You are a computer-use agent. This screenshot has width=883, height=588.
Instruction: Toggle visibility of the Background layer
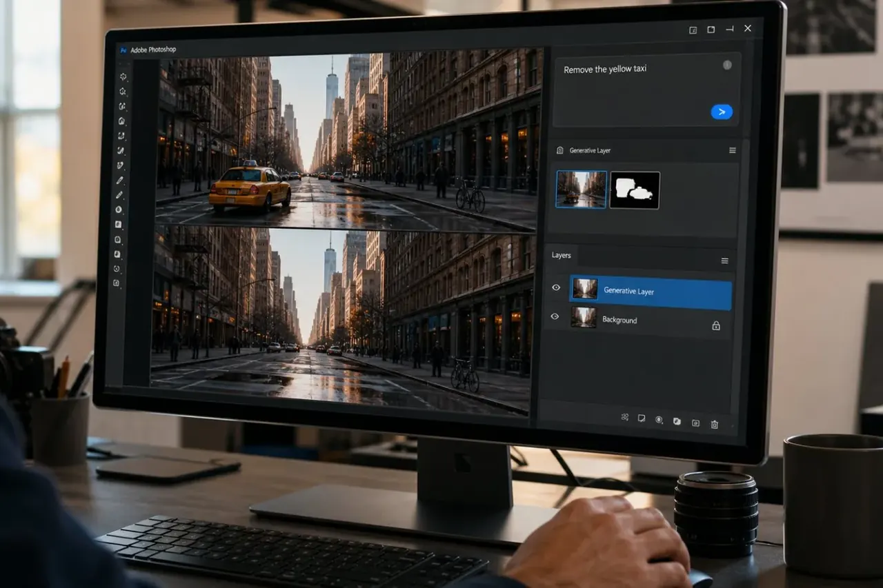[555, 316]
